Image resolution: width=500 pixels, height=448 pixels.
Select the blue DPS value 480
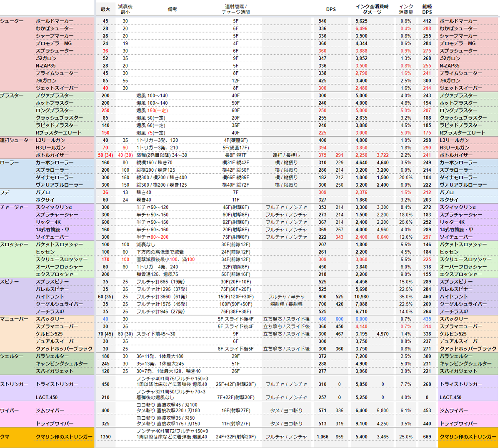coord(322,319)
